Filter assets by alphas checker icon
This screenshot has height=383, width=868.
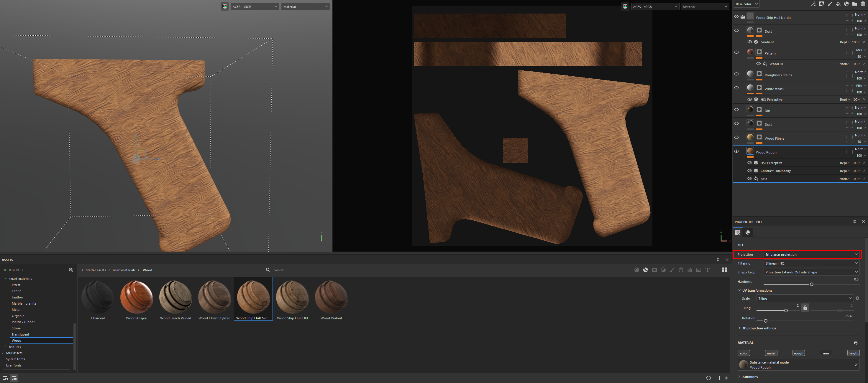coord(681,270)
